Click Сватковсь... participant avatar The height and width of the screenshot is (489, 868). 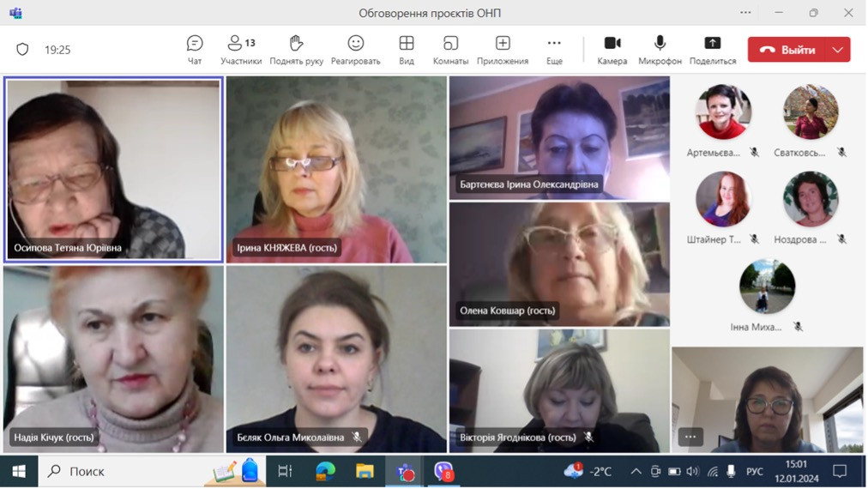tap(811, 112)
